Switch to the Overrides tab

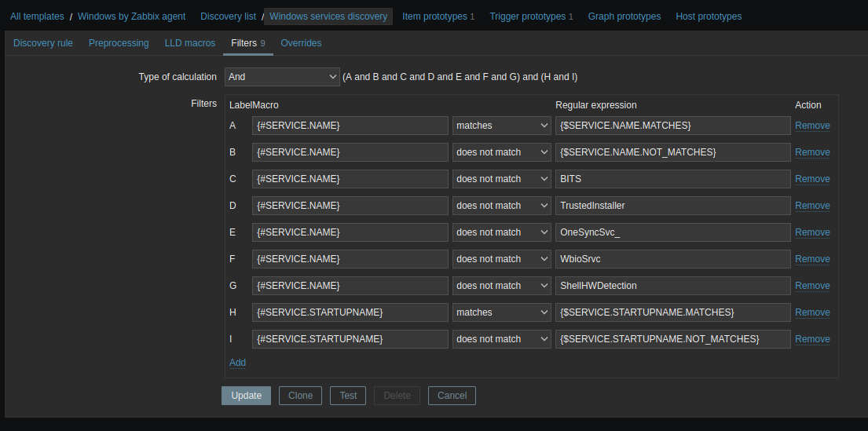(x=301, y=43)
